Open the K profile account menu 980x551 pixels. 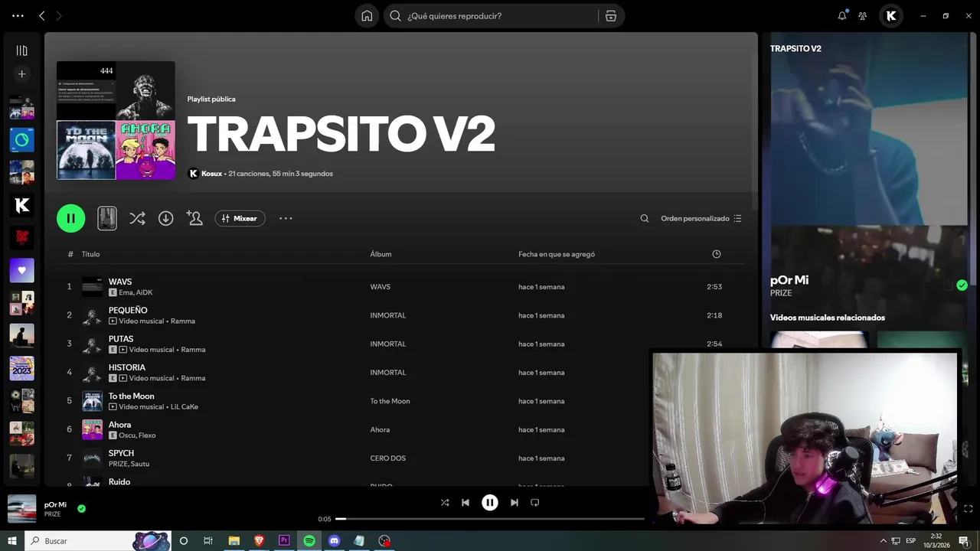(x=890, y=15)
